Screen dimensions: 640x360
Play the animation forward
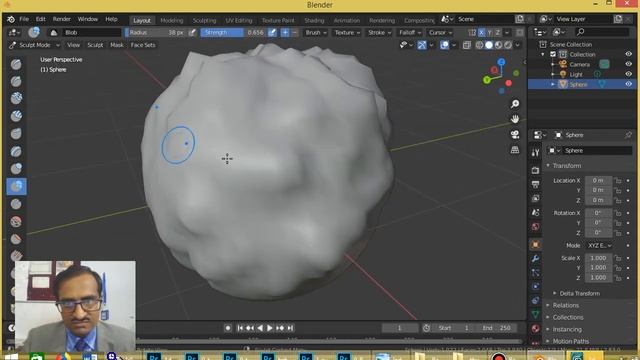click(x=270, y=328)
